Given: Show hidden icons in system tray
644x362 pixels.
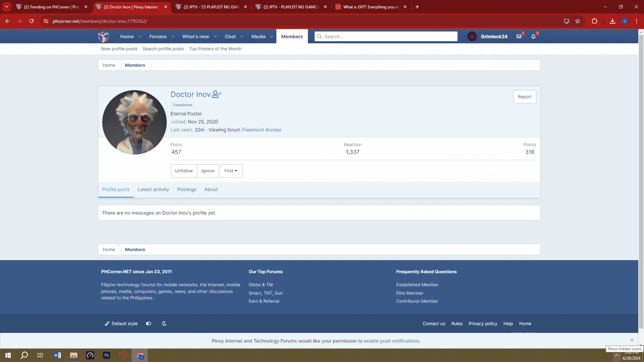Looking at the screenshot, I should tap(616, 356).
